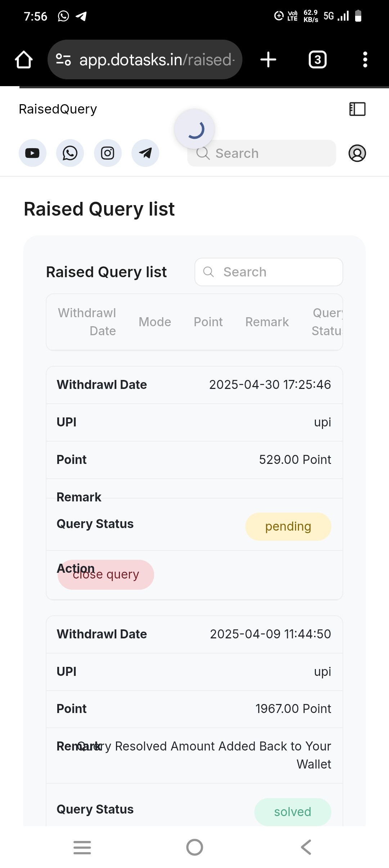Viewport: 389px width, 868px height.
Task: Focus the top header Search field
Action: (x=261, y=153)
